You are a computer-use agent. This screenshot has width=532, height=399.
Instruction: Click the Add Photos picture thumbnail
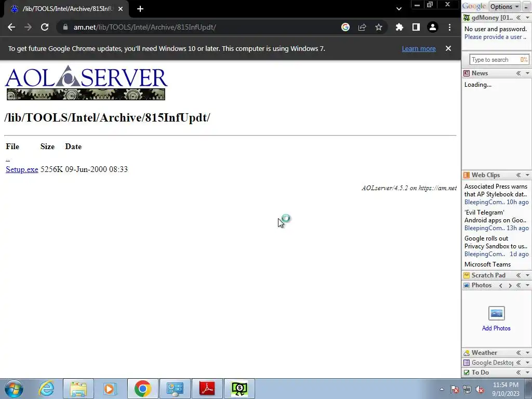[x=496, y=313]
